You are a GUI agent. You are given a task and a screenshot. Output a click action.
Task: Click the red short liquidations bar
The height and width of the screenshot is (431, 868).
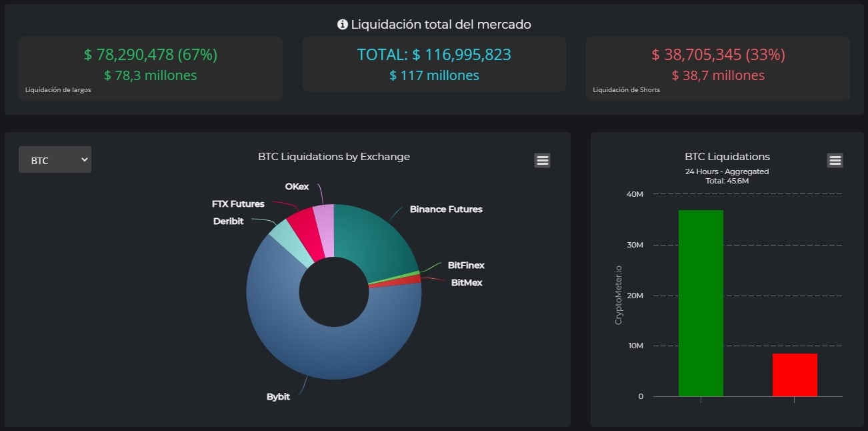pyautogui.click(x=794, y=375)
